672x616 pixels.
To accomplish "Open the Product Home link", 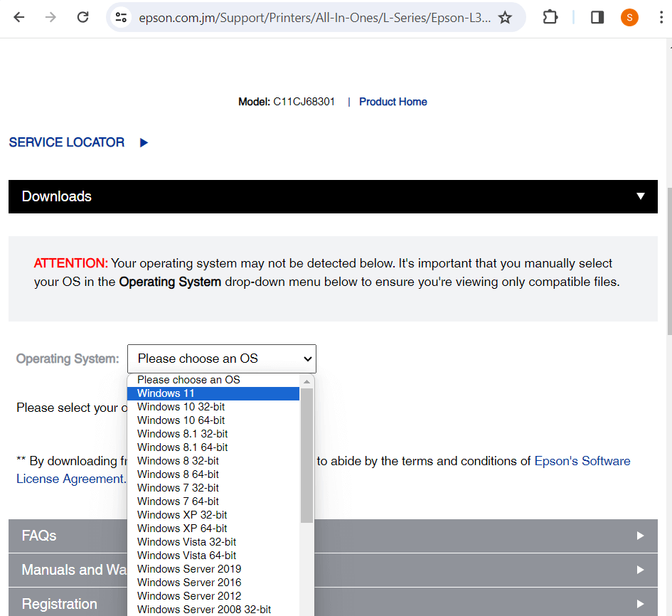I will 393,102.
